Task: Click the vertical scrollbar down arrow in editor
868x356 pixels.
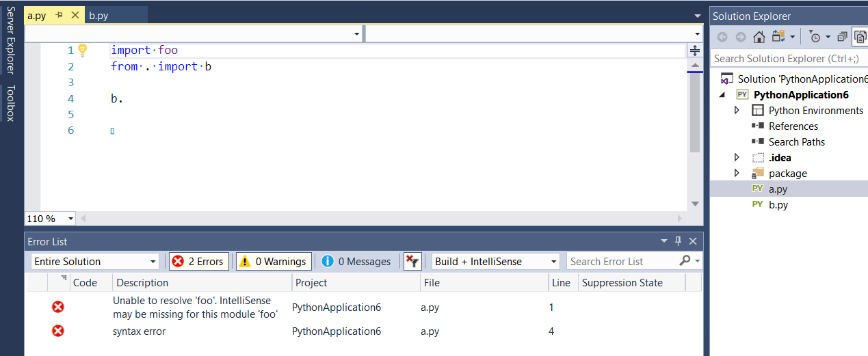Action: (x=695, y=204)
